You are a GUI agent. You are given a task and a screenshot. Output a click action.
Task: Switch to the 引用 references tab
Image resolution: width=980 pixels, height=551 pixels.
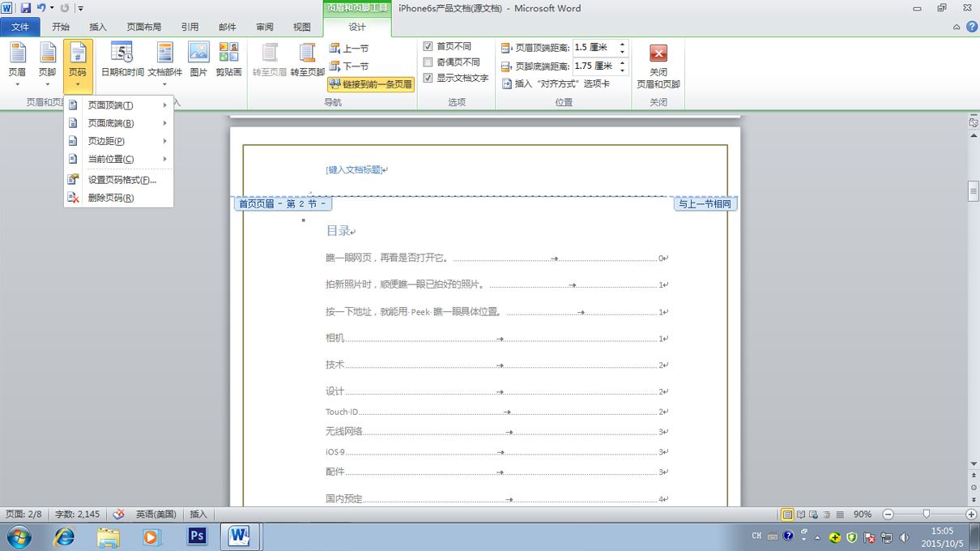[190, 27]
